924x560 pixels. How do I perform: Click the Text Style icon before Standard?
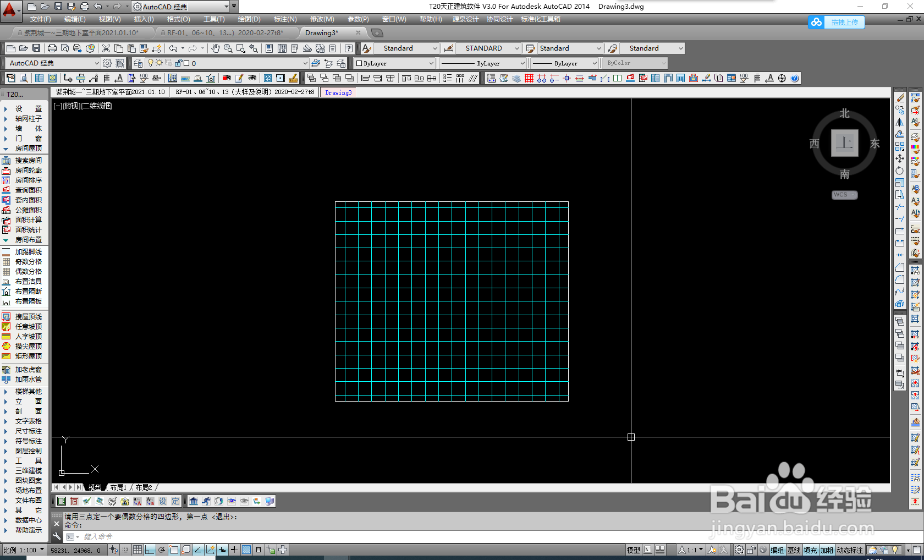(x=367, y=48)
